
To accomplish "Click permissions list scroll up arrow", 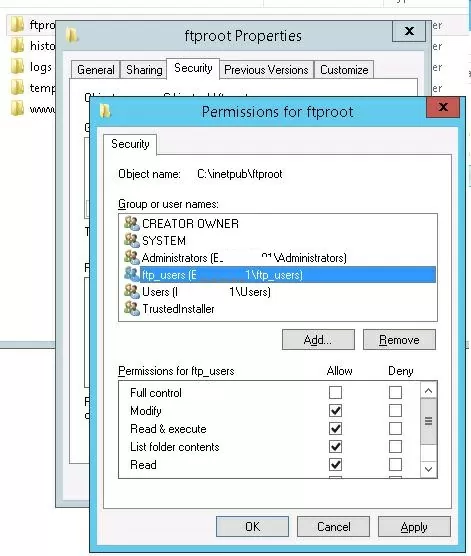I will pos(428,391).
